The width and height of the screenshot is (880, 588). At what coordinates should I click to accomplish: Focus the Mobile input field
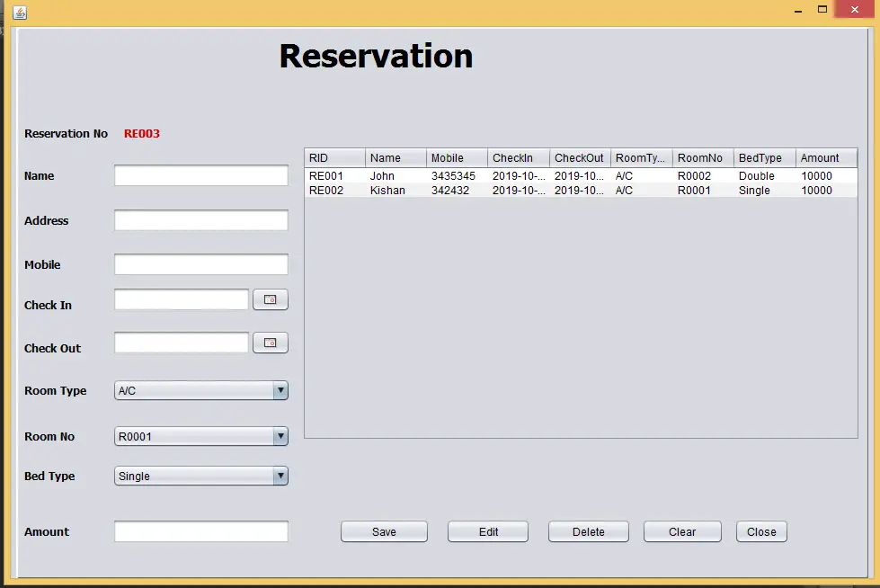[x=200, y=264]
